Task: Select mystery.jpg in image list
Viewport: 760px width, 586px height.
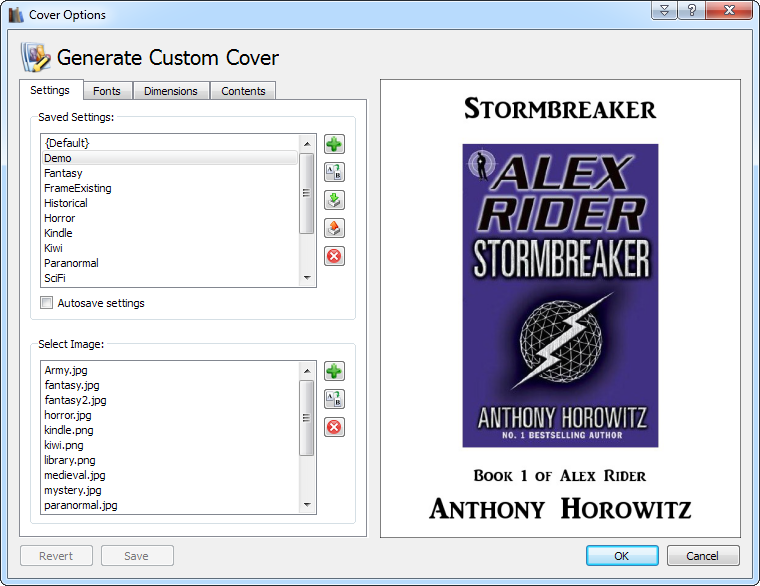Action: (170, 491)
